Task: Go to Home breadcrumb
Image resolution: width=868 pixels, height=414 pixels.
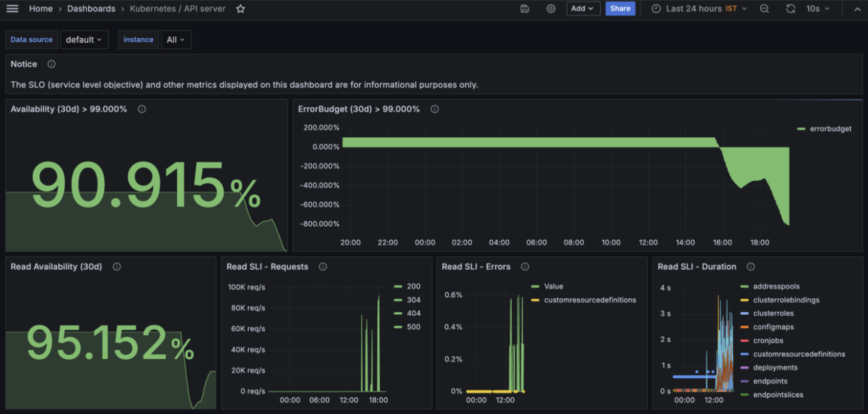Action: click(x=41, y=9)
